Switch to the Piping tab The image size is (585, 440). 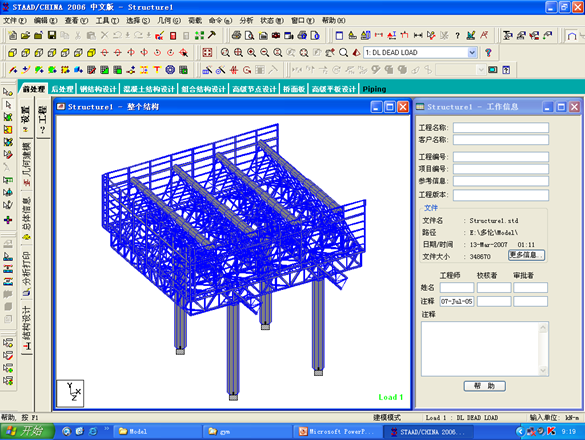pyautogui.click(x=374, y=89)
